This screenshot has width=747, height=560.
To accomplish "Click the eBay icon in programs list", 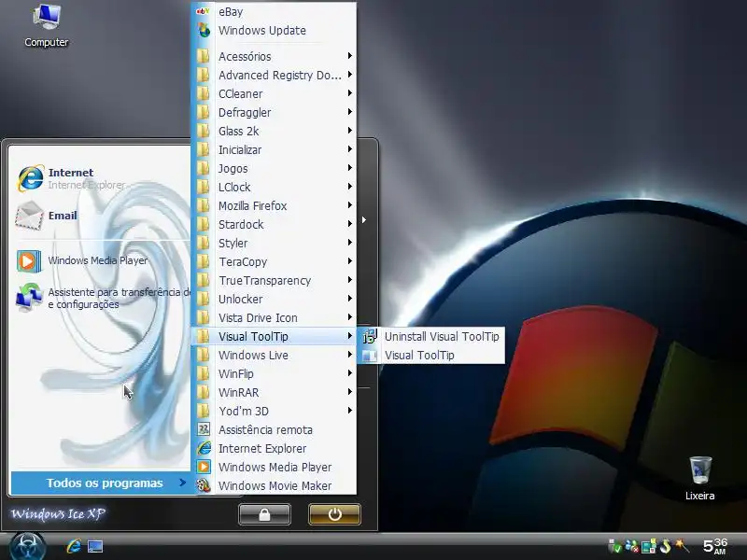I will pos(204,11).
